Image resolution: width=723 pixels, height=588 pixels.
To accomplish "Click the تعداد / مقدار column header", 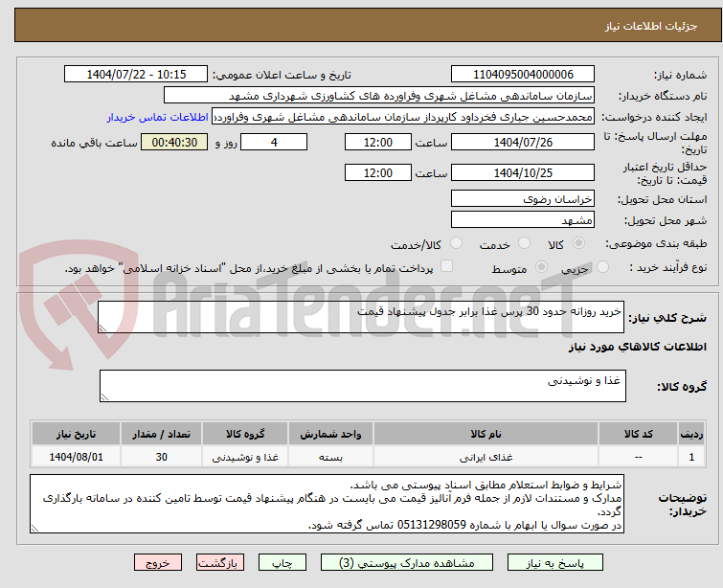I will pos(161,434).
